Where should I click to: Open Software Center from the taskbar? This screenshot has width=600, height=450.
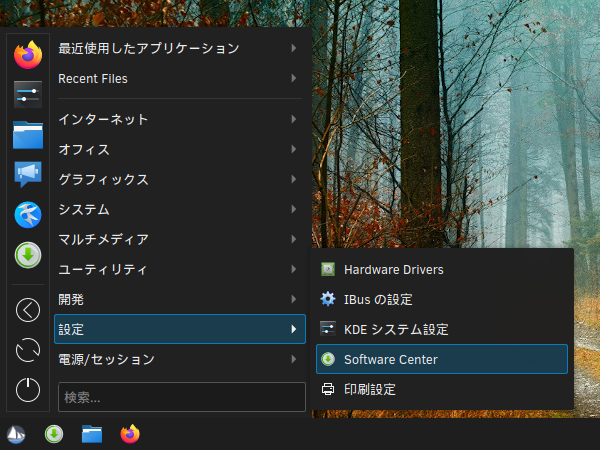pos(54,434)
